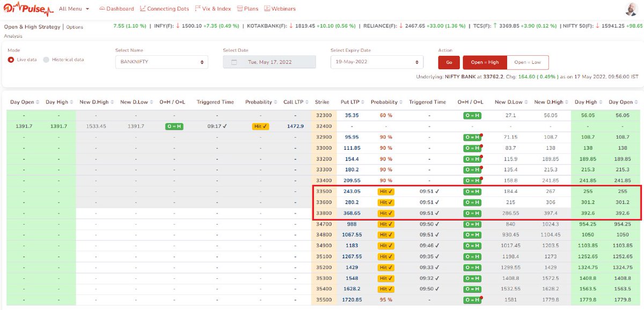This screenshot has width=644, height=310.
Task: Open the BANKNIFTY name dropdown
Action: 162,62
